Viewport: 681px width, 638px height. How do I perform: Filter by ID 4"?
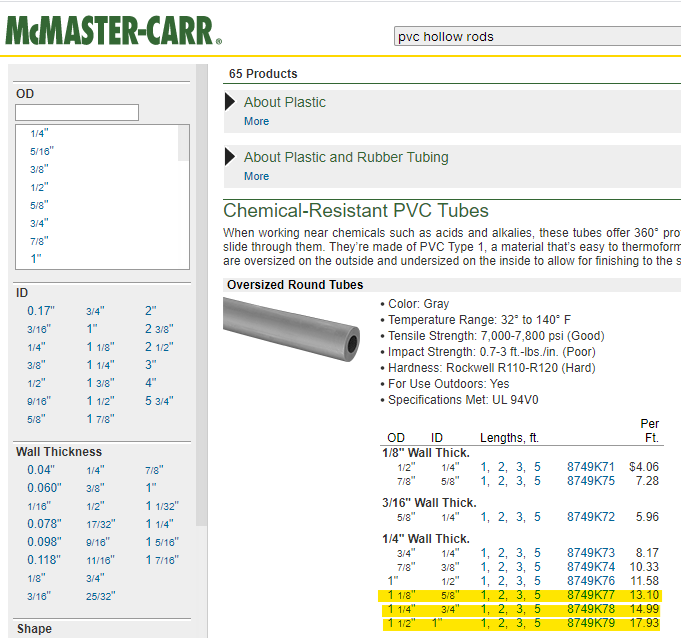[151, 383]
